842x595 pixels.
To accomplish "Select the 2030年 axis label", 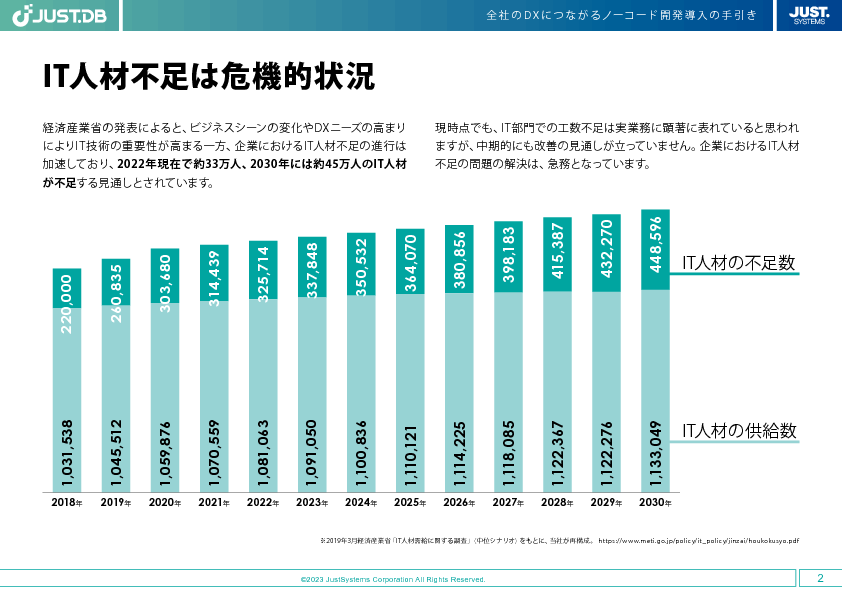I will pyautogui.click(x=655, y=503).
